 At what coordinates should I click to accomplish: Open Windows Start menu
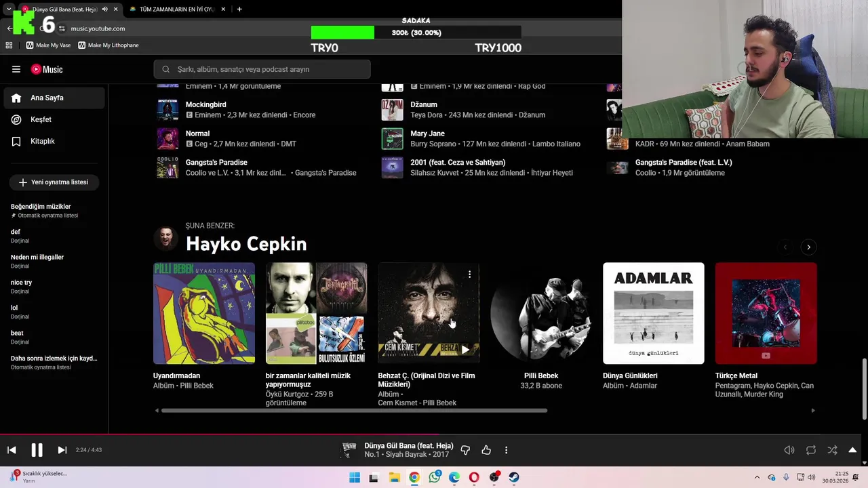tap(354, 477)
